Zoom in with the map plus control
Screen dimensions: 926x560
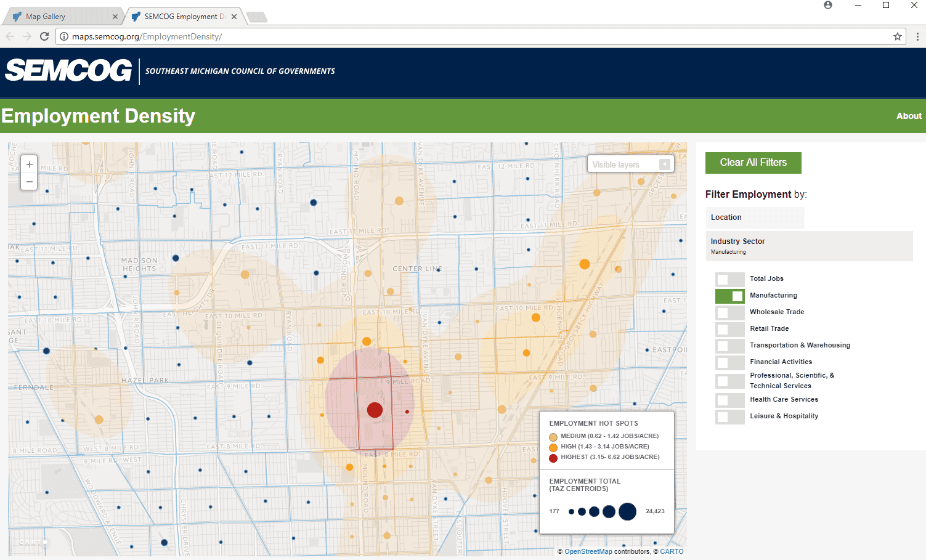pos(29,164)
